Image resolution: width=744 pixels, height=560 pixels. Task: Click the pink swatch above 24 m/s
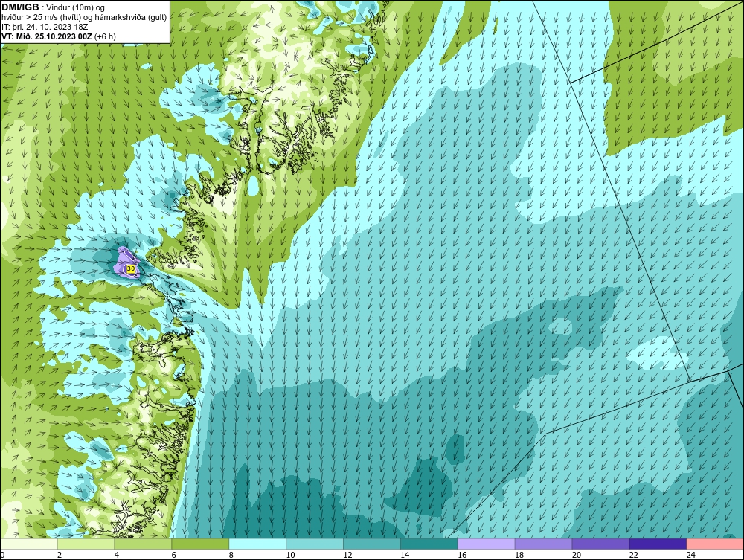(x=715, y=544)
